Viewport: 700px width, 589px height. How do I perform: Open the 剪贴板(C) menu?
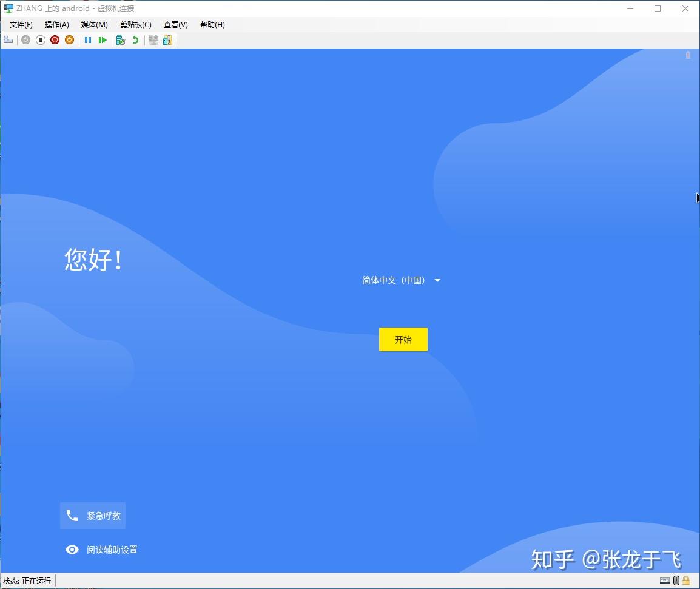135,24
